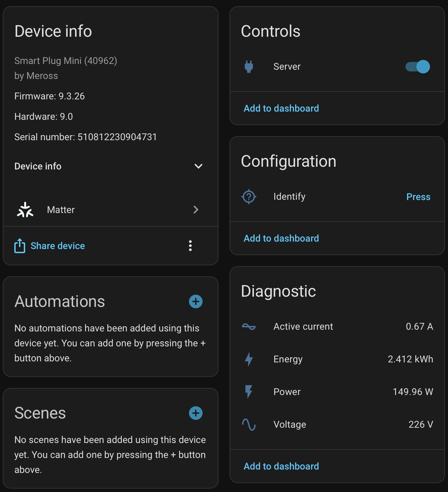Add Diagnostic entities to dashboard
This screenshot has width=448, height=492.
pos(281,466)
